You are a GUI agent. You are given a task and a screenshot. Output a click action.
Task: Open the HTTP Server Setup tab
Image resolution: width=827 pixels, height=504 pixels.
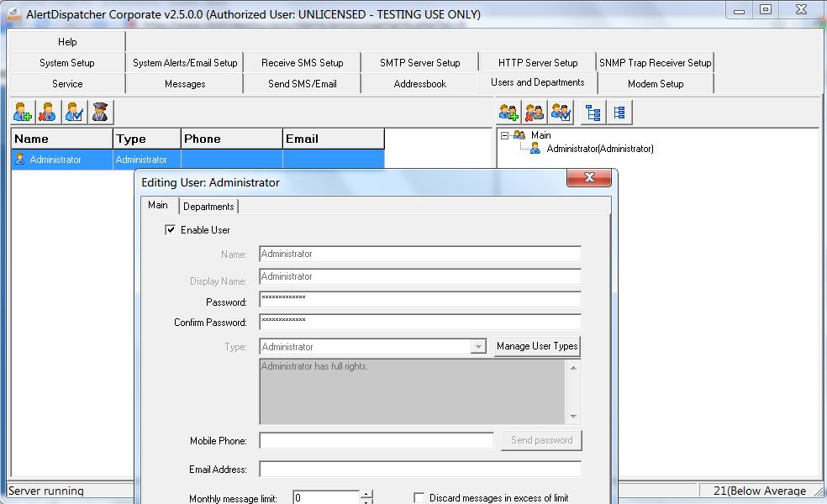538,63
